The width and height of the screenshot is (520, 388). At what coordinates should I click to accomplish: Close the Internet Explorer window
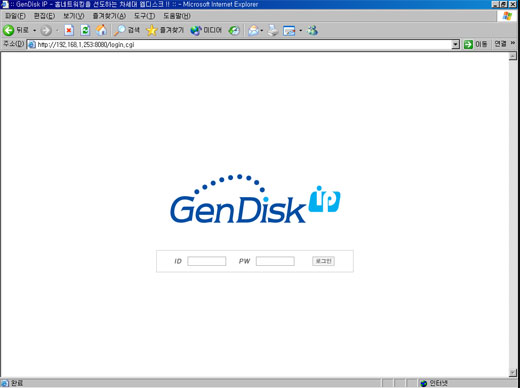click(513, 4)
